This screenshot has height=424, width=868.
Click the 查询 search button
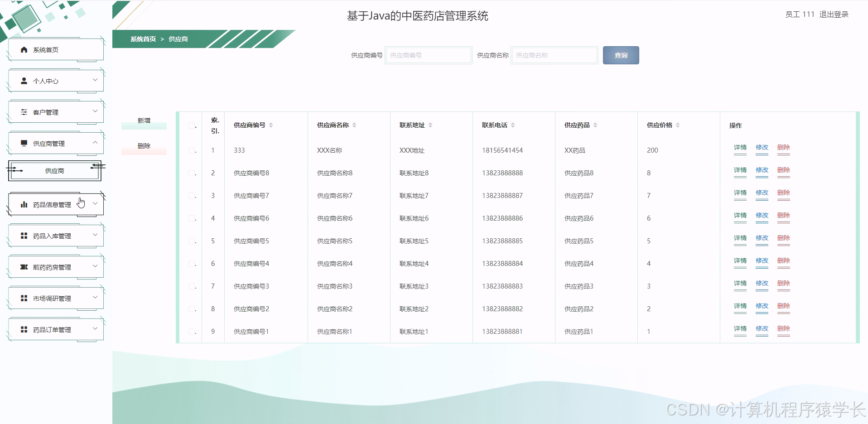pyautogui.click(x=621, y=55)
